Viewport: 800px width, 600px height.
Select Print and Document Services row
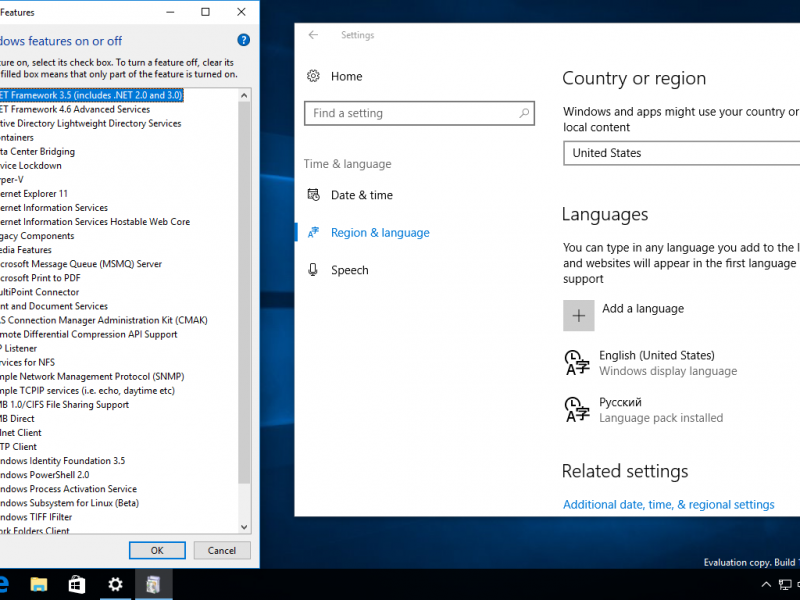(54, 306)
